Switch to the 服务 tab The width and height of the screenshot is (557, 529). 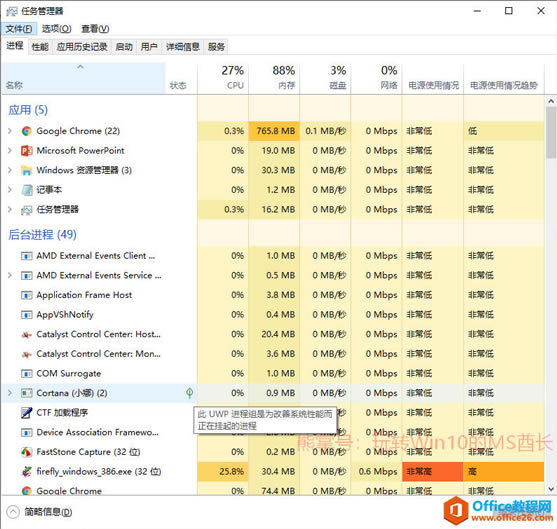coord(216,47)
